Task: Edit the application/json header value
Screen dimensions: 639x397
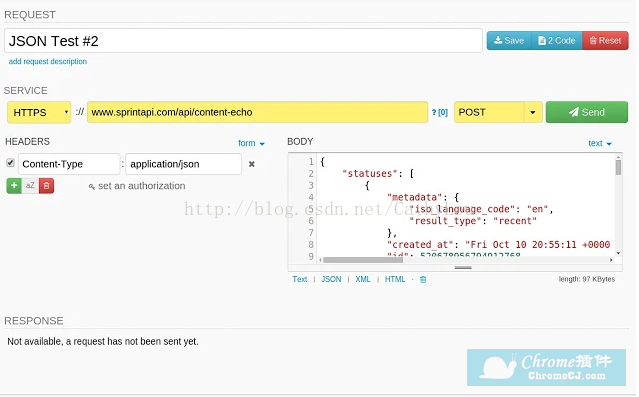Action: (x=183, y=164)
